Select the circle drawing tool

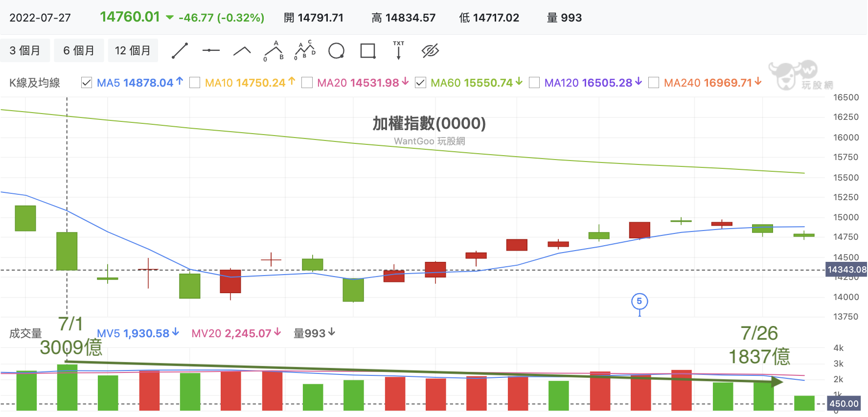336,51
